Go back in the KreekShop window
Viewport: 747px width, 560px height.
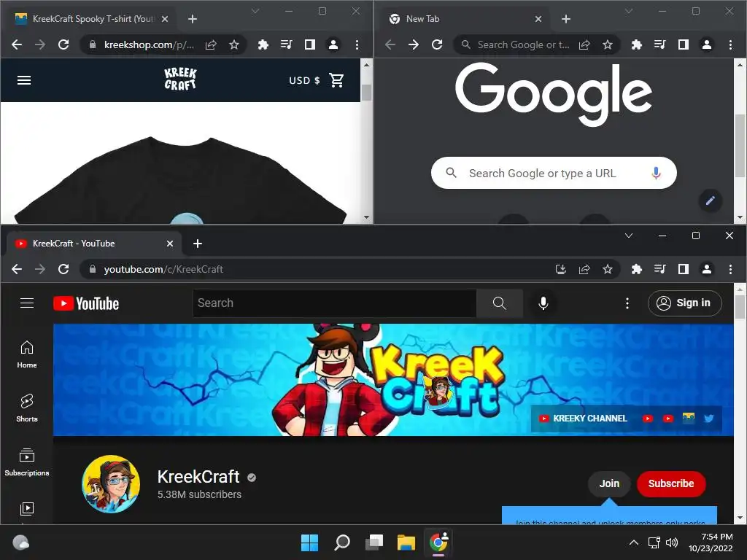17,44
